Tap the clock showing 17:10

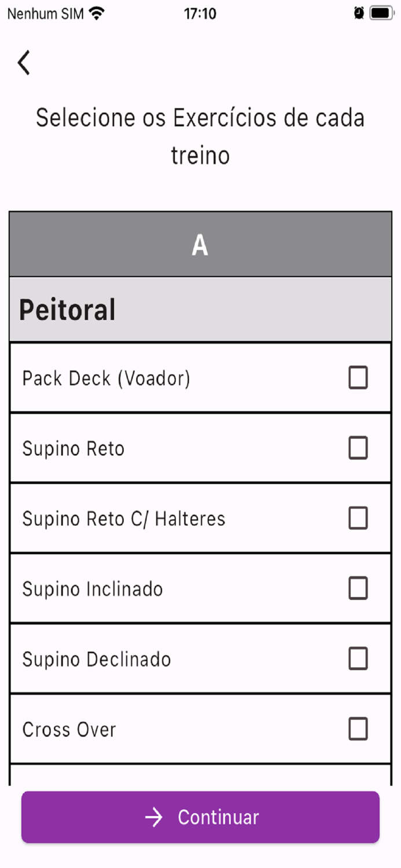click(200, 13)
